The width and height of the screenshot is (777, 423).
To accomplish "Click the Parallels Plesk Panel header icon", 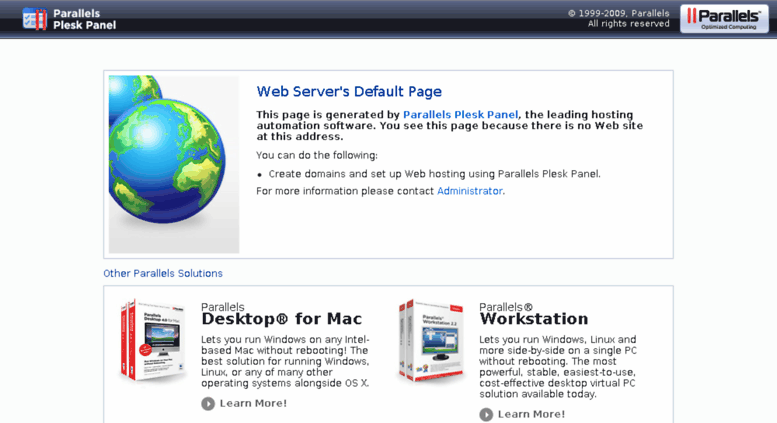I will (35, 19).
